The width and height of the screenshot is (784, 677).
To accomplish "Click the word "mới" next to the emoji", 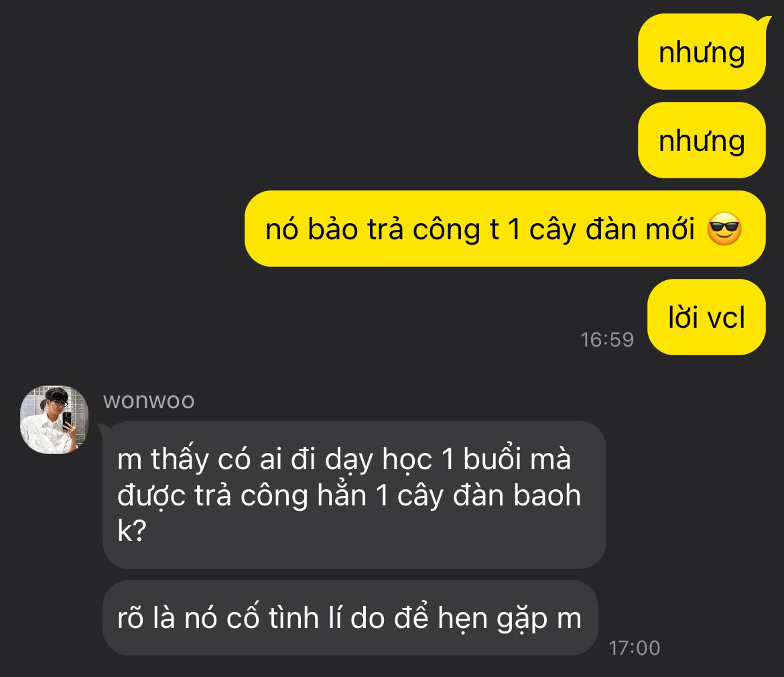I will pos(671,229).
